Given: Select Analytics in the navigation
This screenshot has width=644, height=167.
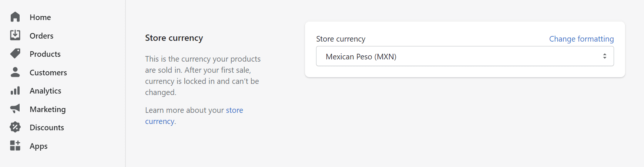Looking at the screenshot, I should click(x=46, y=91).
